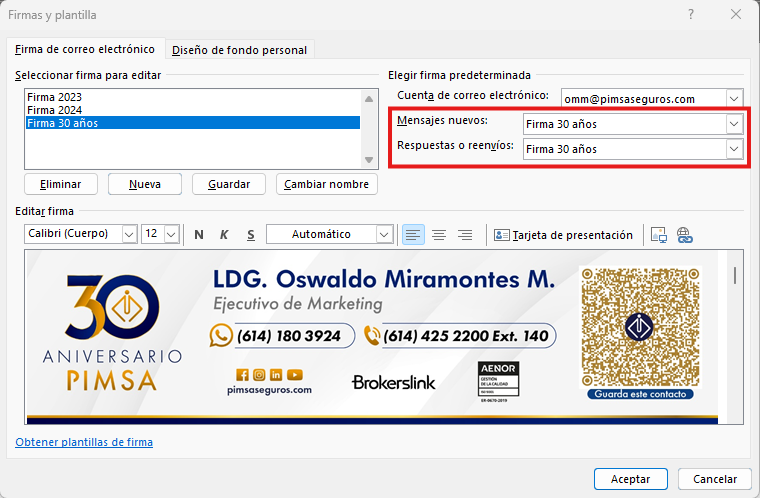Click the Facebook icon in the signature
This screenshot has height=498, width=760.
point(242,375)
